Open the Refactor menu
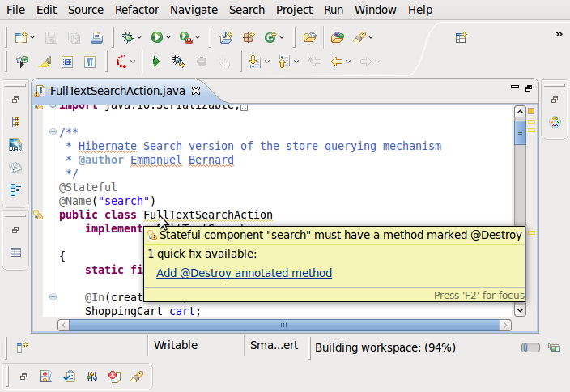 click(x=137, y=10)
